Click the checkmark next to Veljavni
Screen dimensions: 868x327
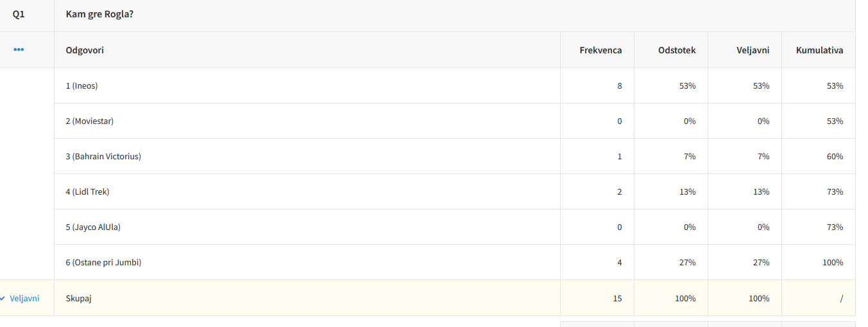click(3, 299)
